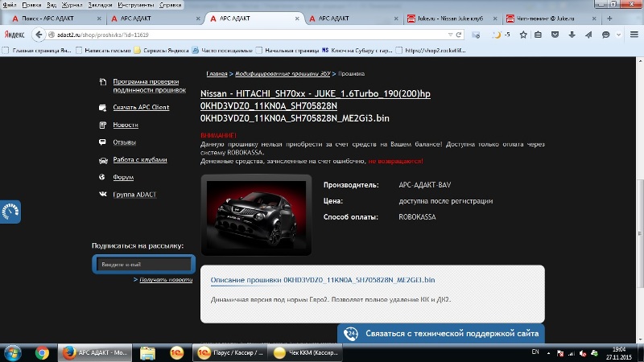Click the chat bubble toolbar icon

pos(605,35)
